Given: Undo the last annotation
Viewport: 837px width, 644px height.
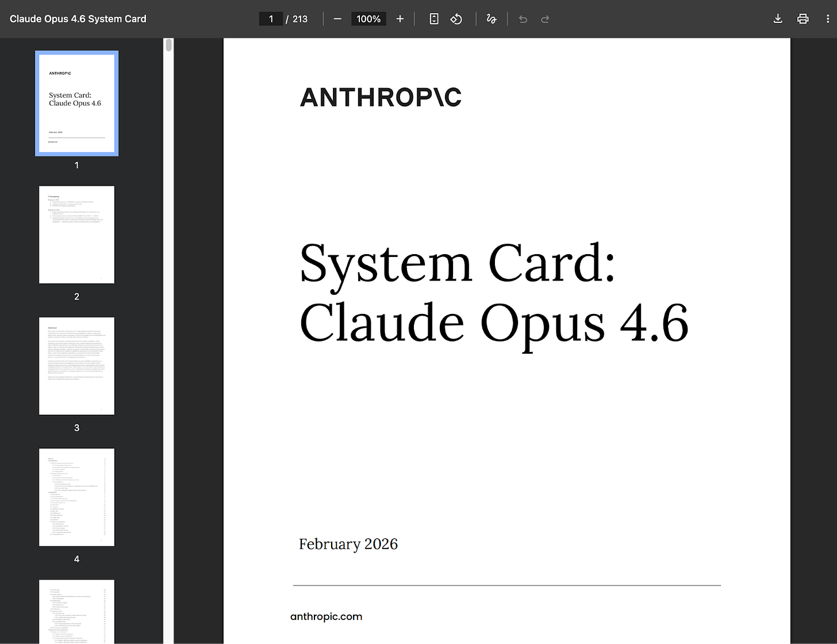Looking at the screenshot, I should 523,18.
